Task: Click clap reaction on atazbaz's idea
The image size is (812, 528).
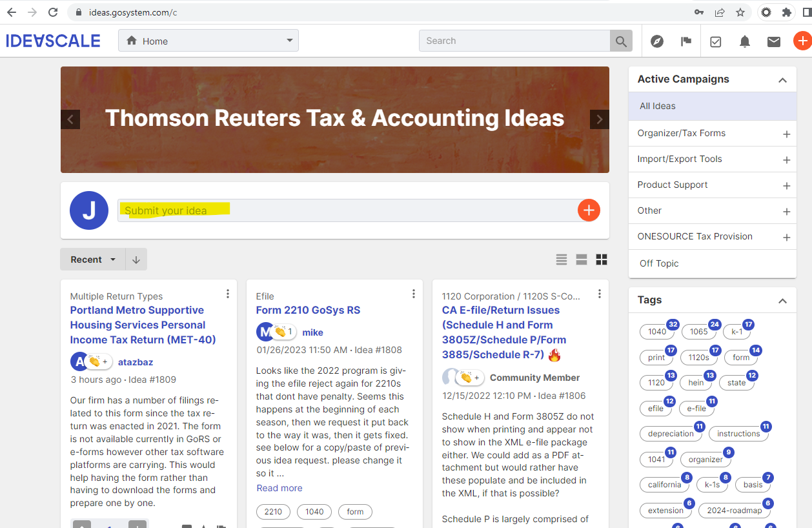Action: [x=98, y=361]
